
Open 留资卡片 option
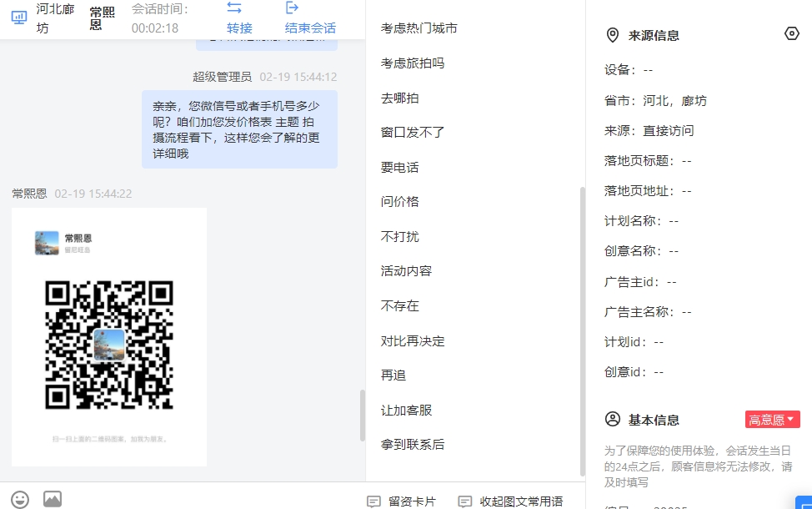412,501
